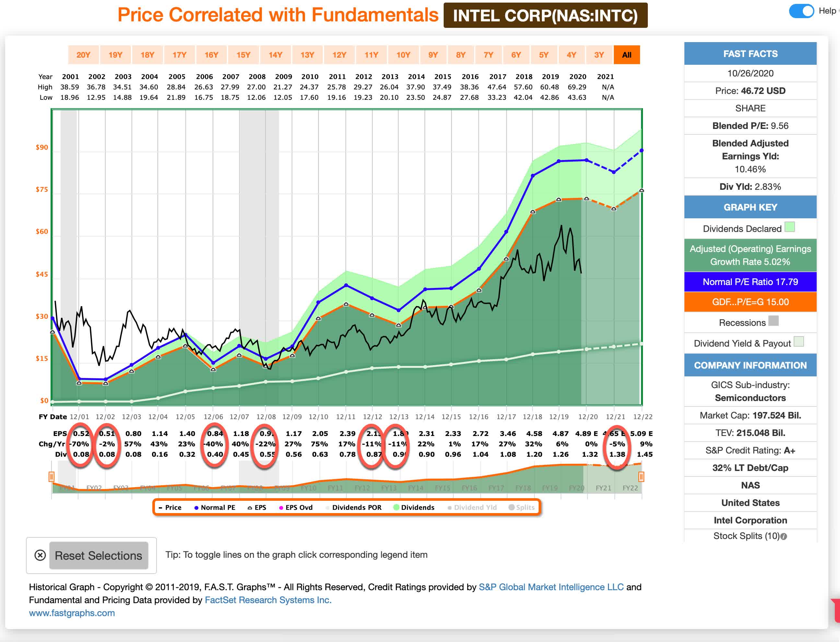Toggle Dividends POR line in legend

356,508
